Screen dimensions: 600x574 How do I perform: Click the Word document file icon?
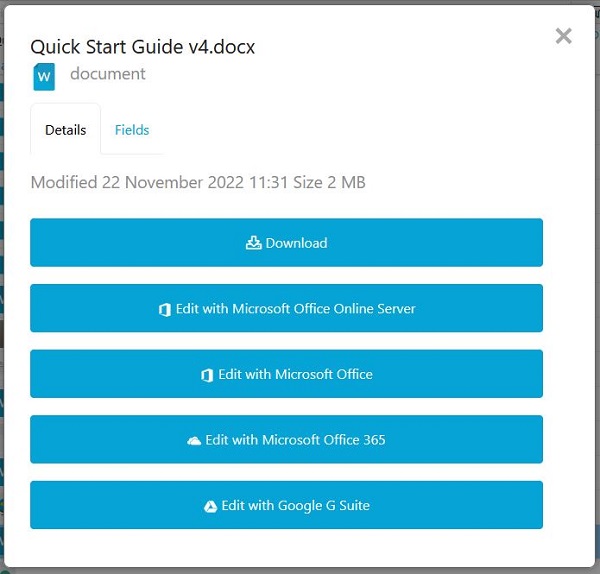(44, 76)
